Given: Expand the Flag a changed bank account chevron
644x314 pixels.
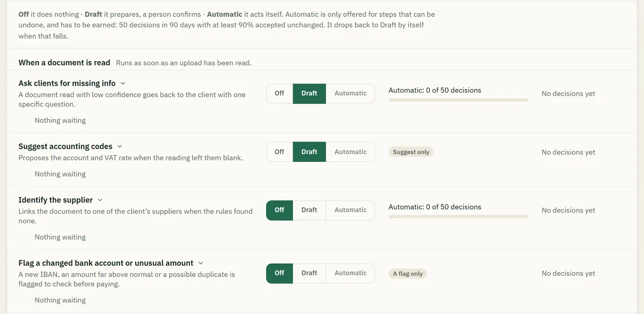Looking at the screenshot, I should tap(201, 263).
